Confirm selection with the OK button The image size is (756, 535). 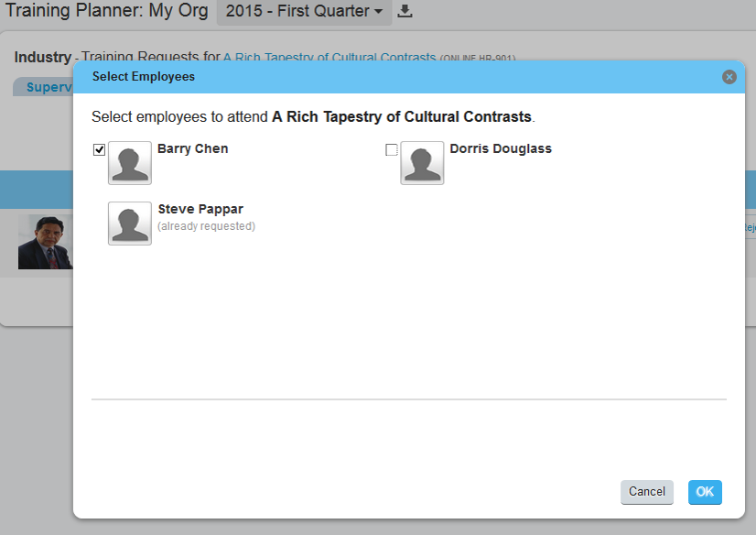click(x=705, y=492)
